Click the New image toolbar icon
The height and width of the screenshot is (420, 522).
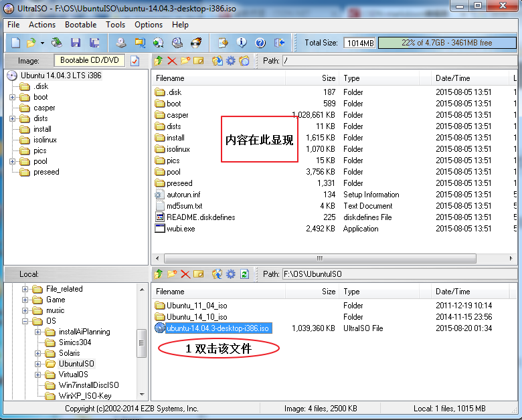click(15, 43)
